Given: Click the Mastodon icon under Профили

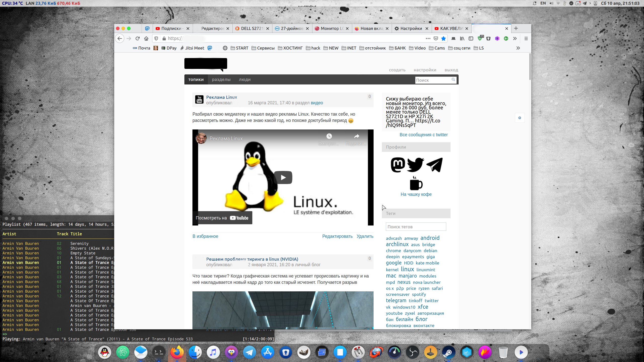Looking at the screenshot, I should click(x=397, y=165).
